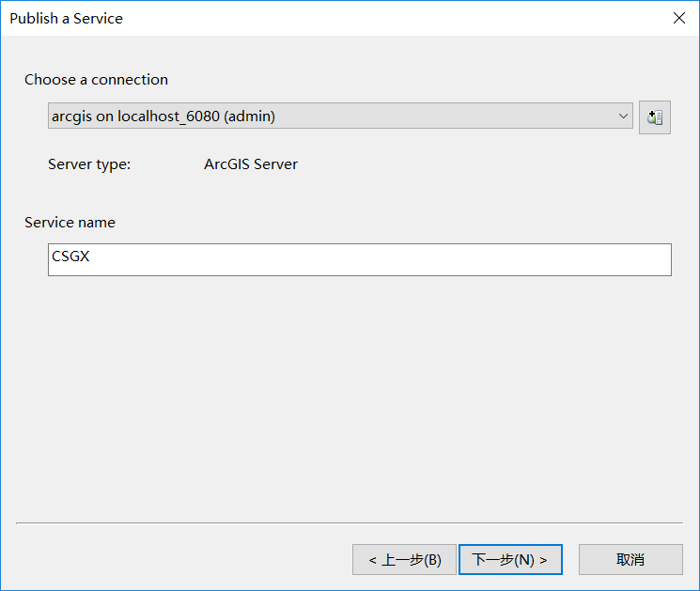The width and height of the screenshot is (700, 591).
Task: Click the 'Server type:' label
Action: pyautogui.click(x=89, y=164)
